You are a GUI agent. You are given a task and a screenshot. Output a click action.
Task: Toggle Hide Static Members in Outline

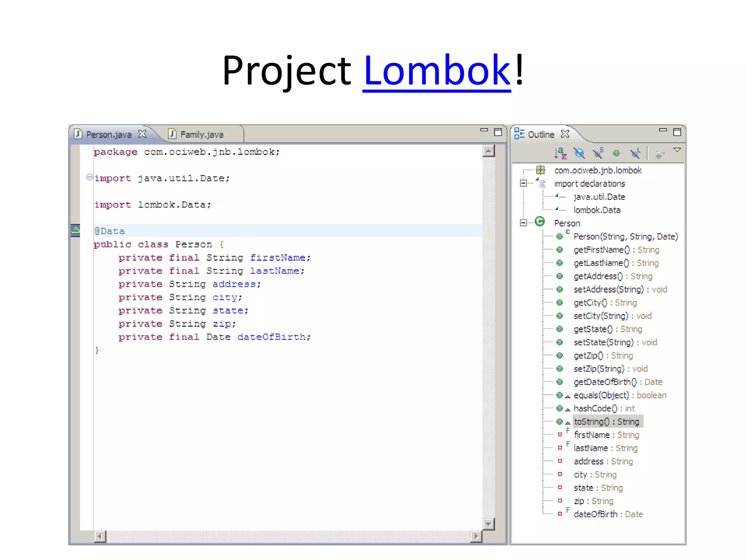click(598, 153)
